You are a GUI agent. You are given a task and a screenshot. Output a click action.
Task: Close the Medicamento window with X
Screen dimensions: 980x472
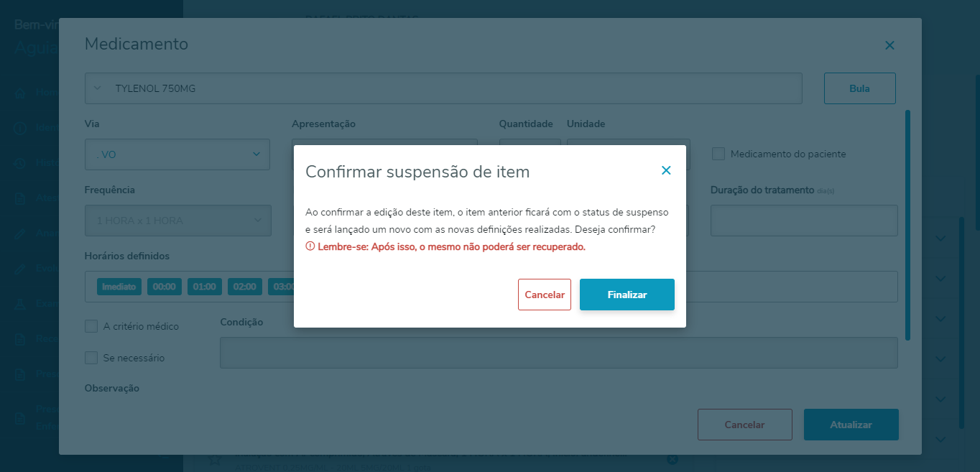click(x=889, y=45)
